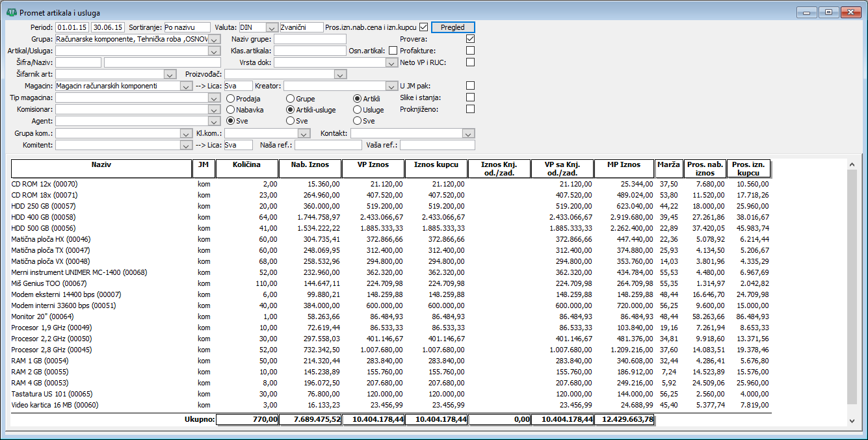Select the Nabavka radio button
This screenshot has height=440, width=868.
pyautogui.click(x=231, y=110)
